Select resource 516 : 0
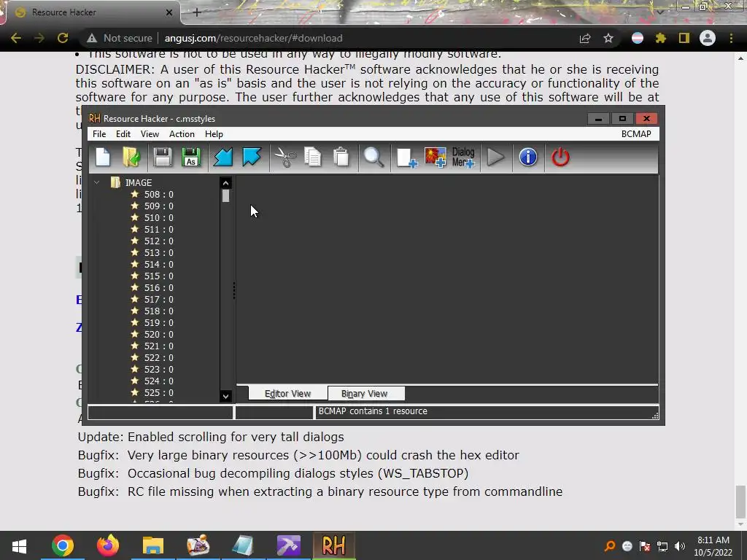Screen dimensions: 747x560 tap(158, 287)
